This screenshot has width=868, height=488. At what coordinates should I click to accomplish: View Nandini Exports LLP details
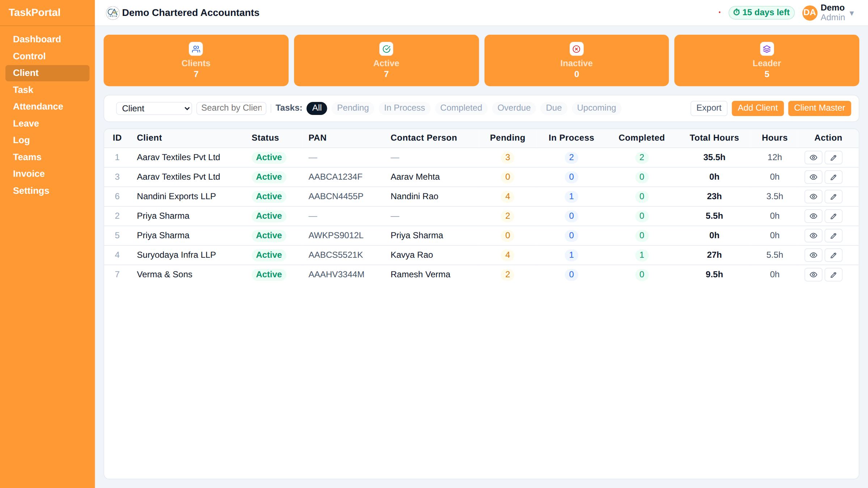[x=813, y=197]
